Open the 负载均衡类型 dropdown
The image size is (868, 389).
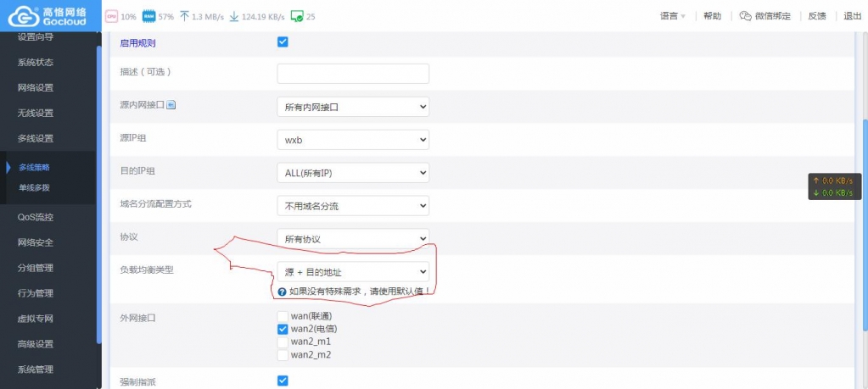point(353,272)
